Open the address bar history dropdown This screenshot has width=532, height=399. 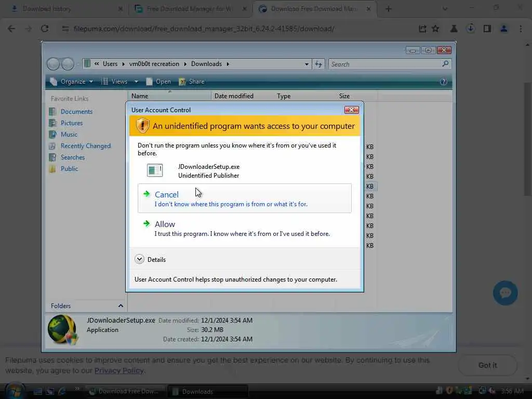point(307,64)
